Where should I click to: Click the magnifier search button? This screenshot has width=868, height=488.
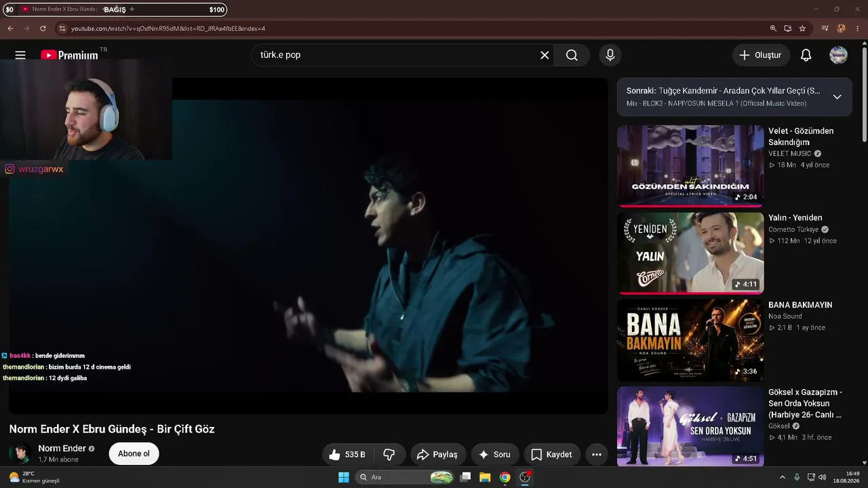tap(572, 55)
